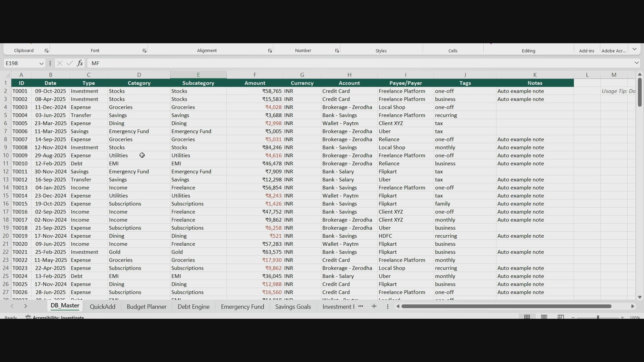Switch to Page Layout view
Screen dimensions: 644x362
pos(544,317)
